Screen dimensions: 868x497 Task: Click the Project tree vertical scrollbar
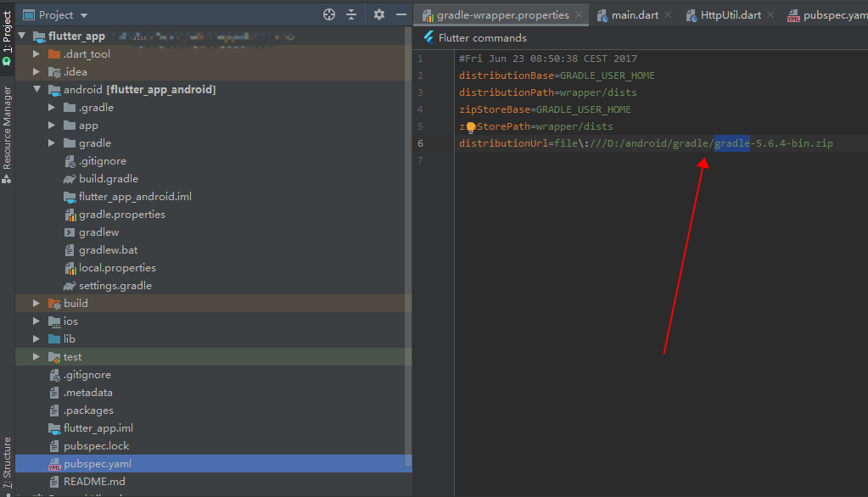[x=408, y=246]
